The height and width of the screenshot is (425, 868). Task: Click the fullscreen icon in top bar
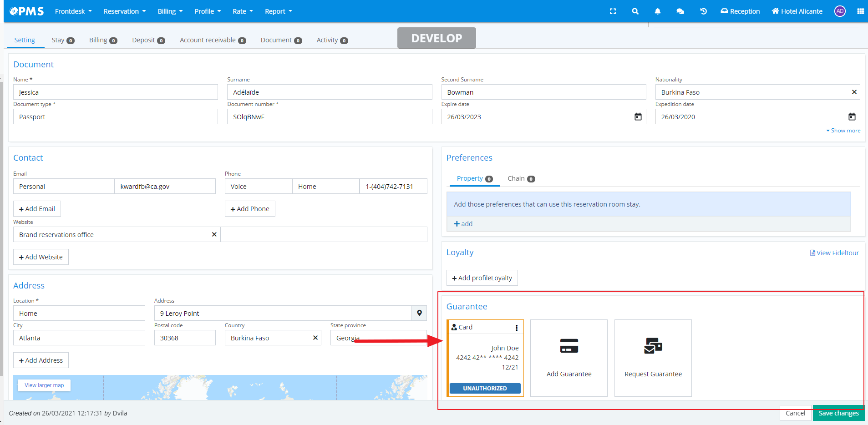(x=613, y=11)
